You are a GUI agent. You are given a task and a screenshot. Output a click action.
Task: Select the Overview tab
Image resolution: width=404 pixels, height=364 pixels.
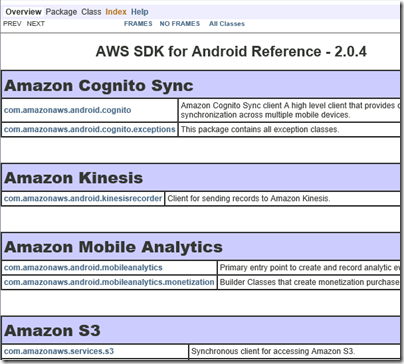click(x=23, y=12)
